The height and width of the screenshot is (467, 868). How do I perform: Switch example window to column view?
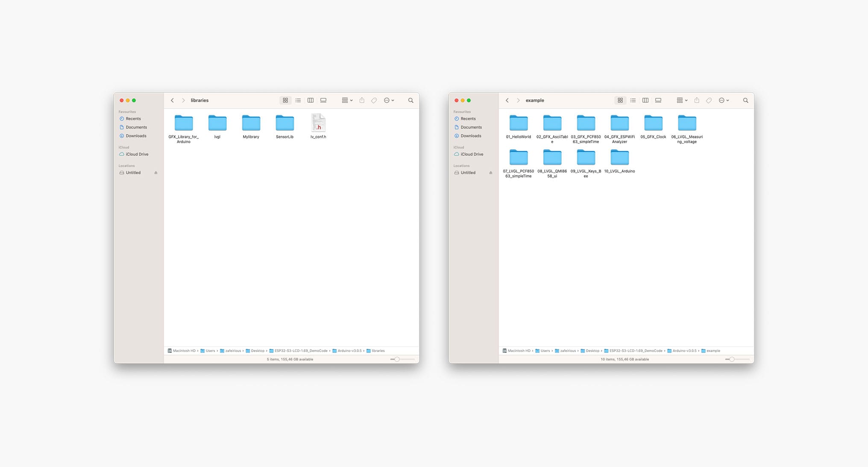tap(645, 100)
